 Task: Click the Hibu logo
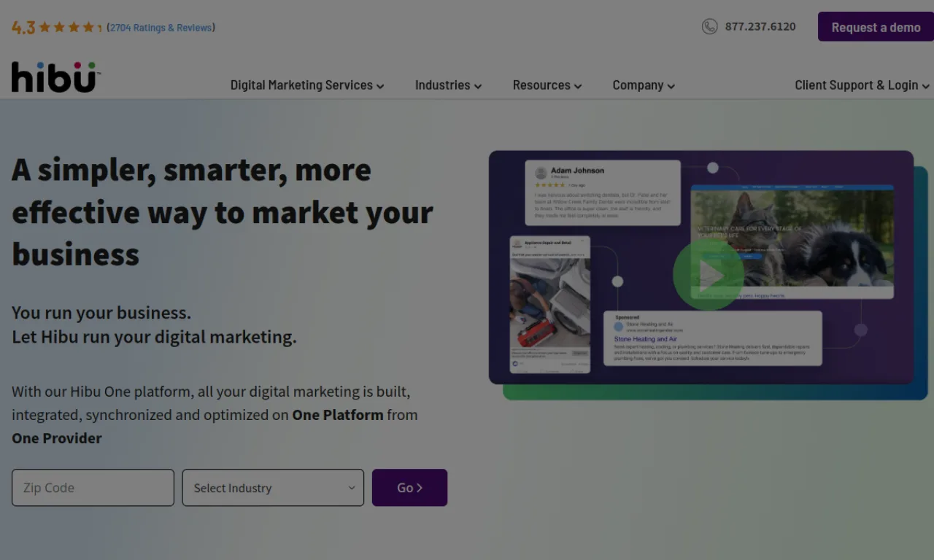55,77
